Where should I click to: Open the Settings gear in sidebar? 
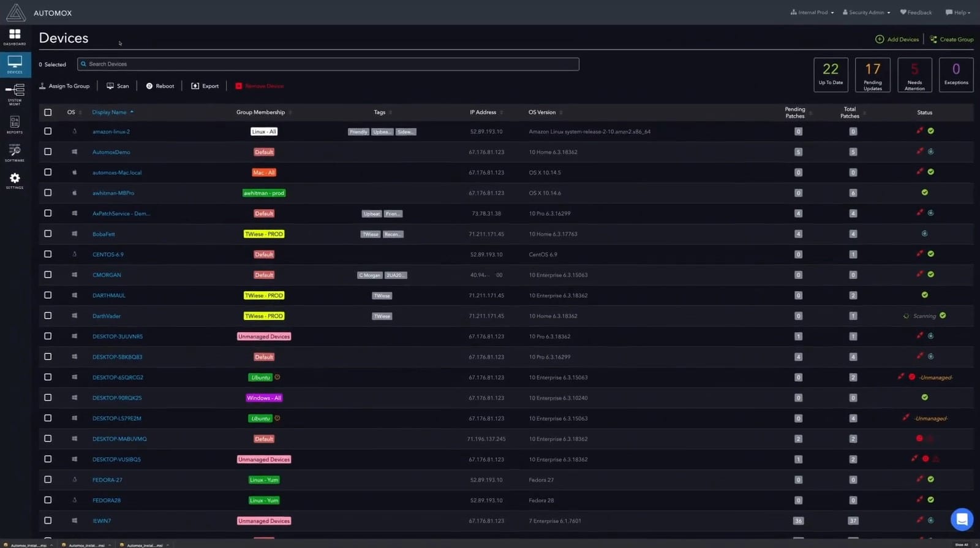15,180
